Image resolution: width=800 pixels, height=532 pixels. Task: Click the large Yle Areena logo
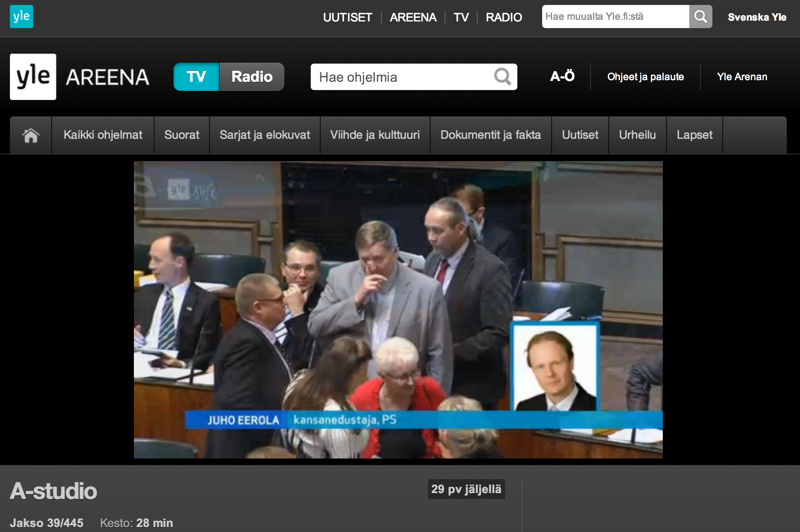80,77
